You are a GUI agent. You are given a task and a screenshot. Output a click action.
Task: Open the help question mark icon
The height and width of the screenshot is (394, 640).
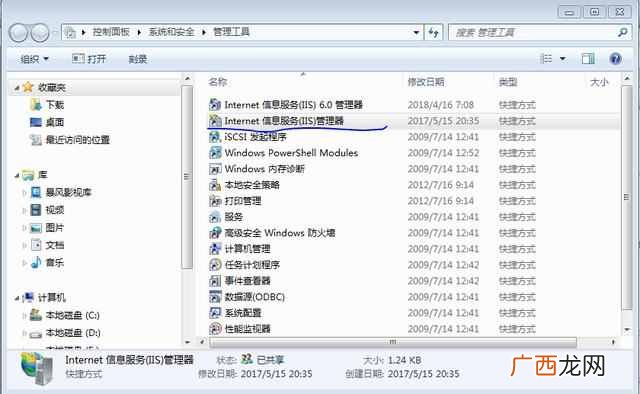tap(615, 59)
